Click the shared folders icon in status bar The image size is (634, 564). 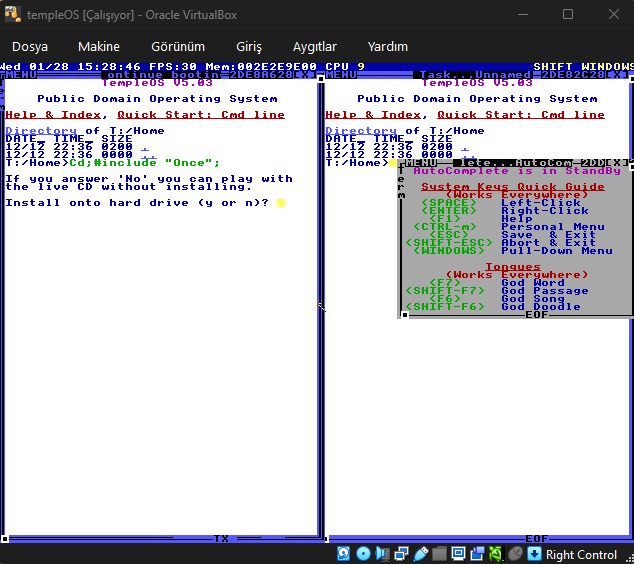coord(439,553)
